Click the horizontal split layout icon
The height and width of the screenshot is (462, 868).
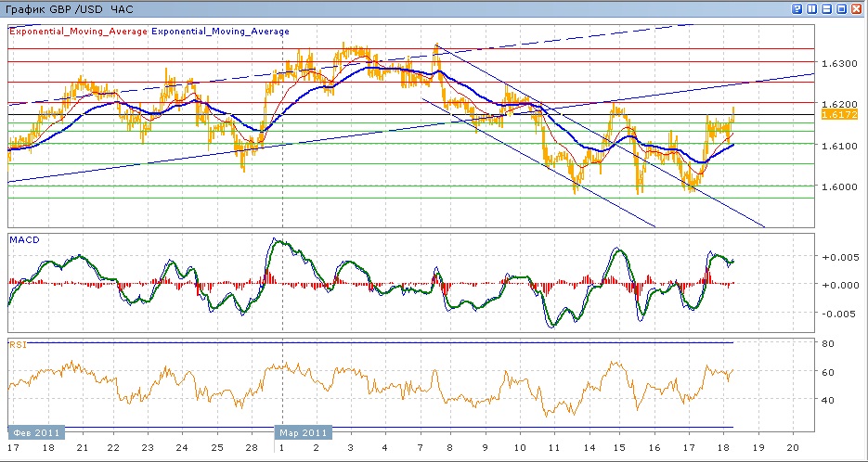point(827,9)
